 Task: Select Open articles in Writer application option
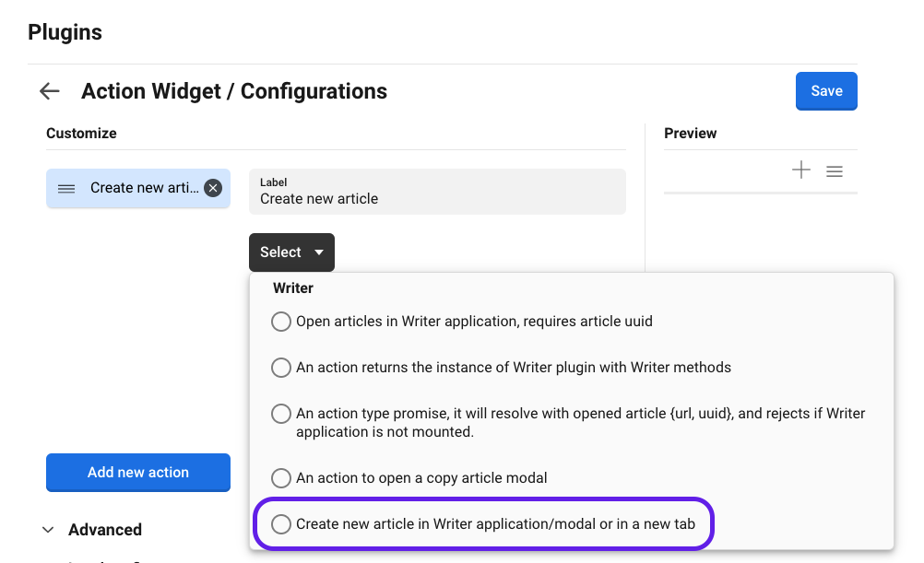(x=281, y=322)
